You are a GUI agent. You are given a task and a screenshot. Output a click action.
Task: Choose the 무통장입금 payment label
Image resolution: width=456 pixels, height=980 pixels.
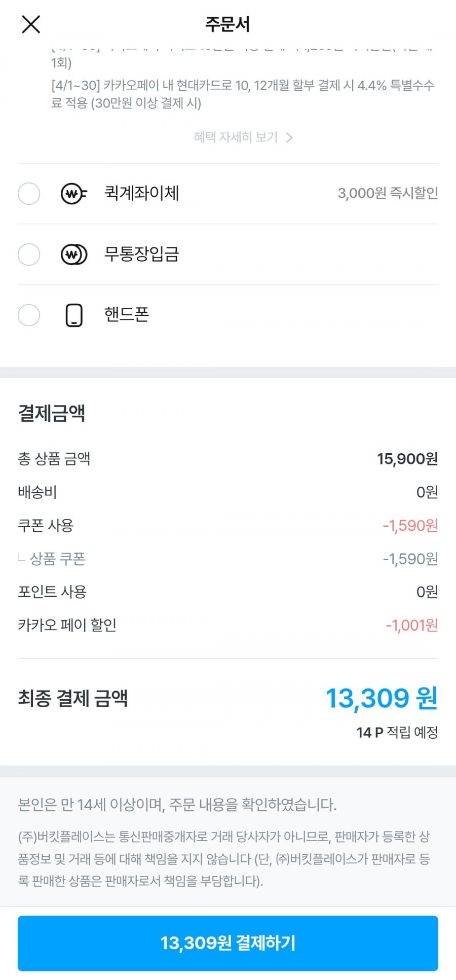click(x=142, y=254)
